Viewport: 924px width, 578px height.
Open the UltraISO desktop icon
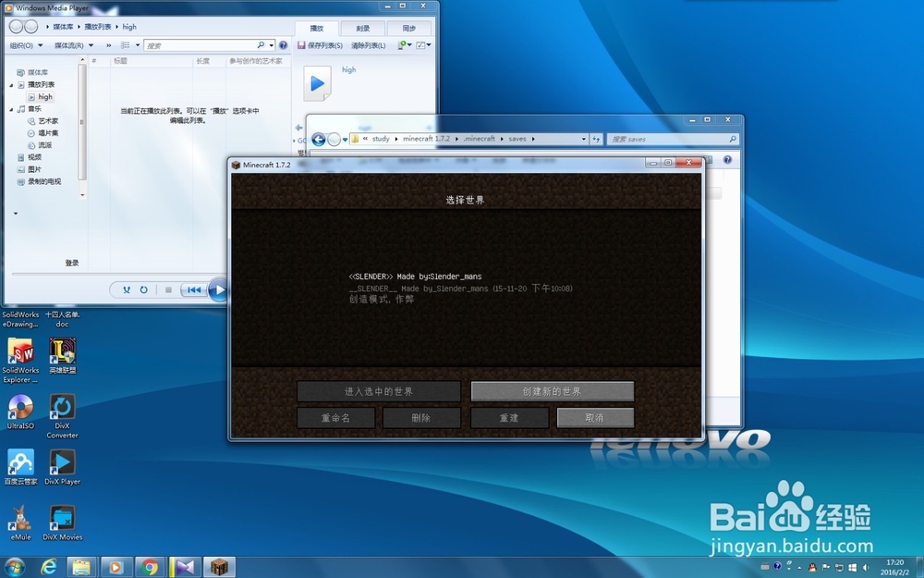20,412
